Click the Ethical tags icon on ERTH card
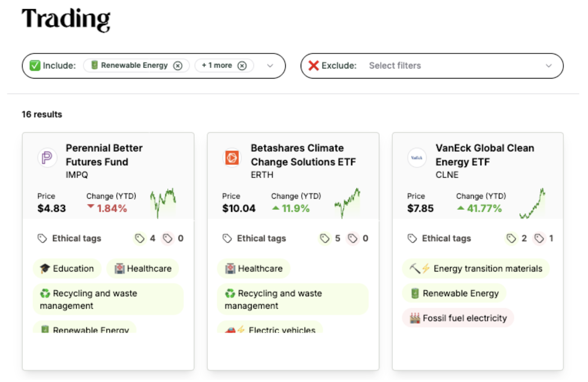Viewport: 588px width, 382px height. (227, 238)
